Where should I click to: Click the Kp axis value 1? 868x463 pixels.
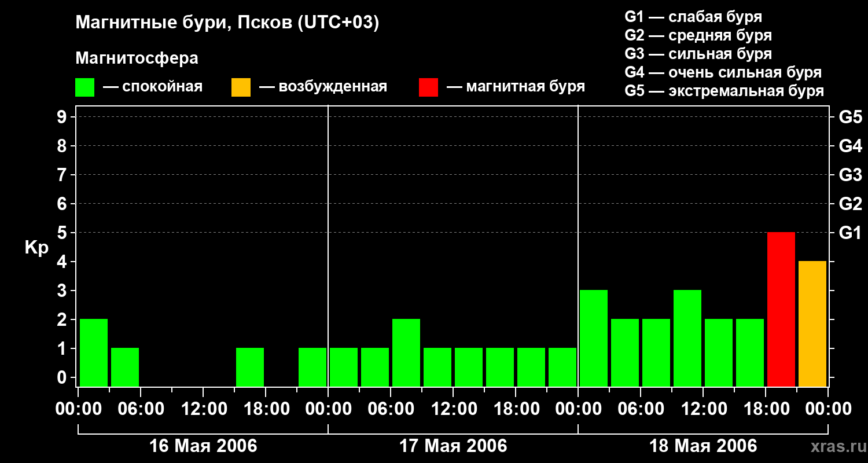tap(63, 348)
